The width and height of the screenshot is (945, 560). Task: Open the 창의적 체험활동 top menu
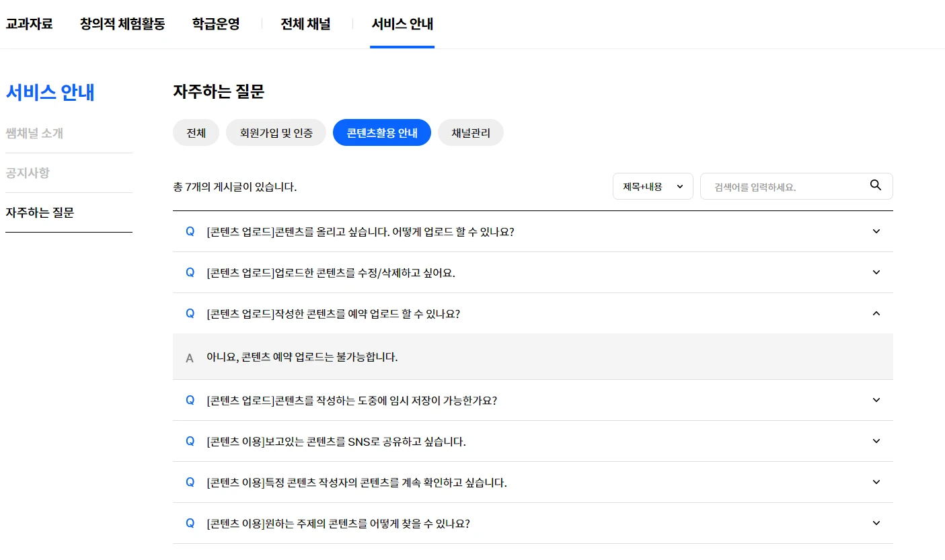tap(122, 24)
